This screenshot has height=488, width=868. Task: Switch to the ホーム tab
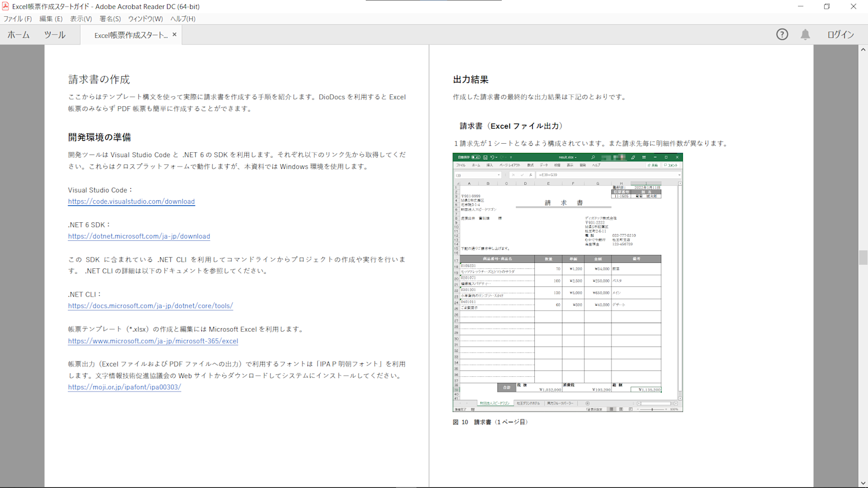coord(18,35)
